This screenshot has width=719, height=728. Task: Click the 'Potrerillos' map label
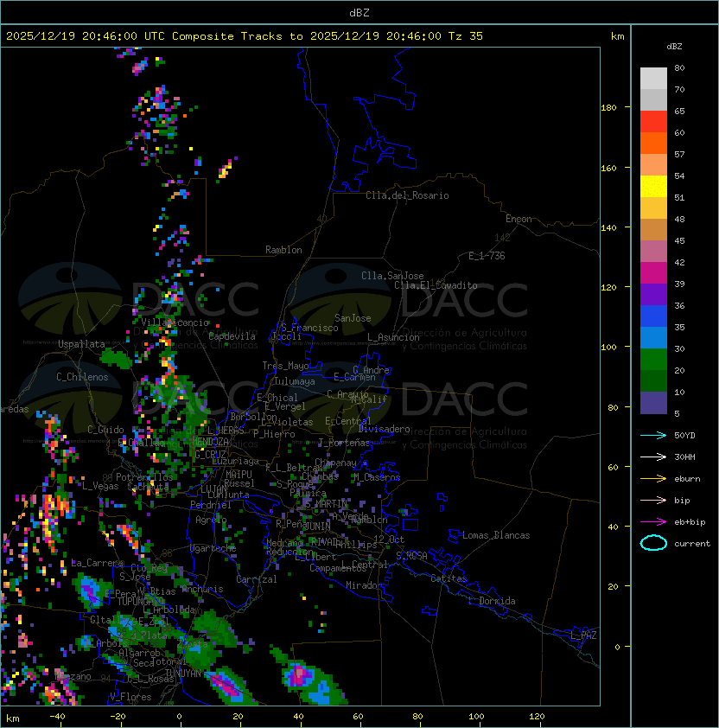pos(144,477)
